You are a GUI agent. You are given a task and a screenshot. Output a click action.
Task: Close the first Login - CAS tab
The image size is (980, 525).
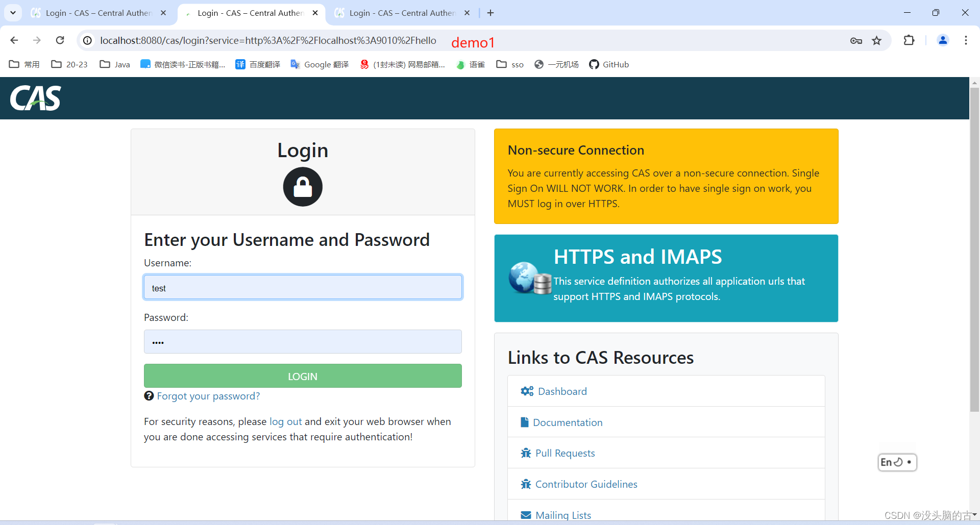tap(163, 13)
